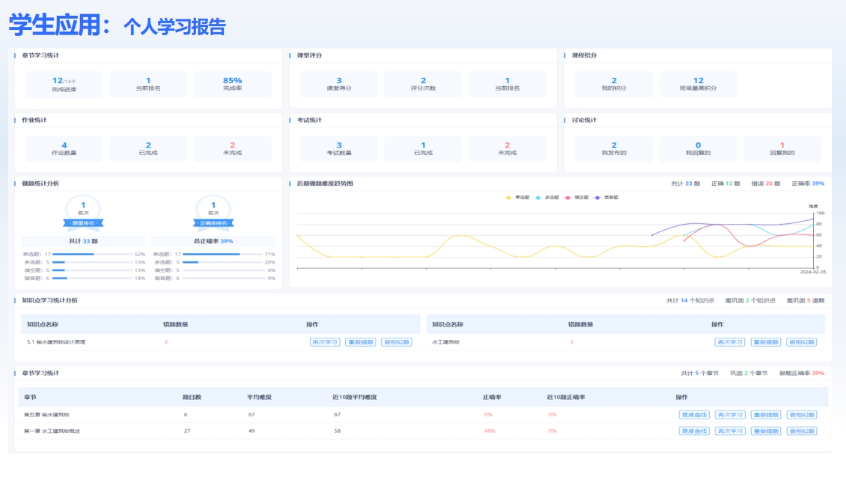Click 再次学习 in the 第一章 row
Viewport: 846px width, 480px height.
(x=730, y=431)
